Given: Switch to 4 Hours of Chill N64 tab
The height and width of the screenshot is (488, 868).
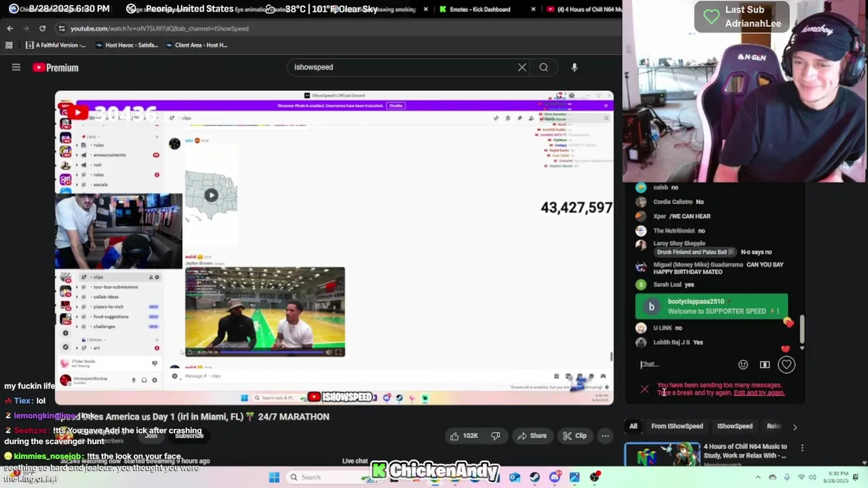Looking at the screenshot, I should pyautogui.click(x=584, y=9).
